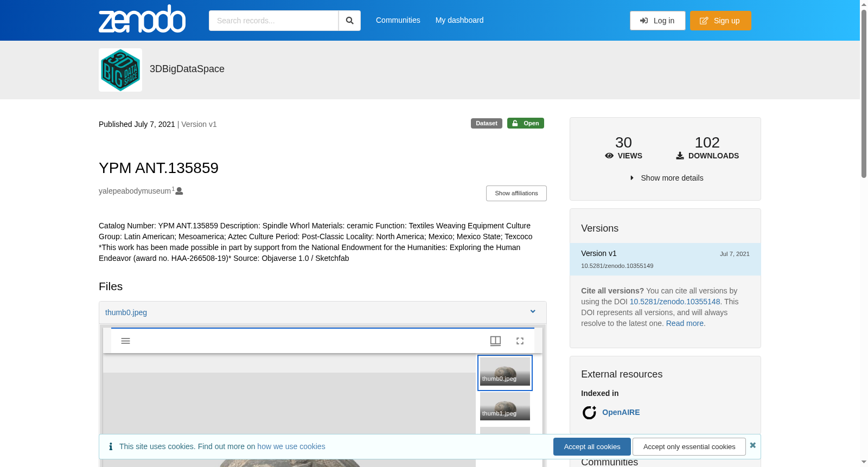
Task: Click the cookie banner info icon
Action: point(111,446)
